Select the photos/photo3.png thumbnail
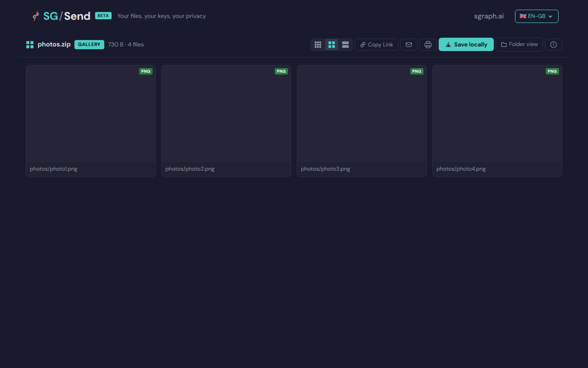Image resolution: width=588 pixels, height=368 pixels. tap(362, 115)
